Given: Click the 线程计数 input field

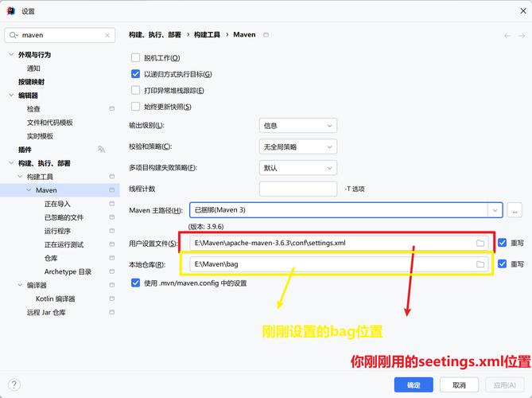Looking at the screenshot, I should (298, 189).
